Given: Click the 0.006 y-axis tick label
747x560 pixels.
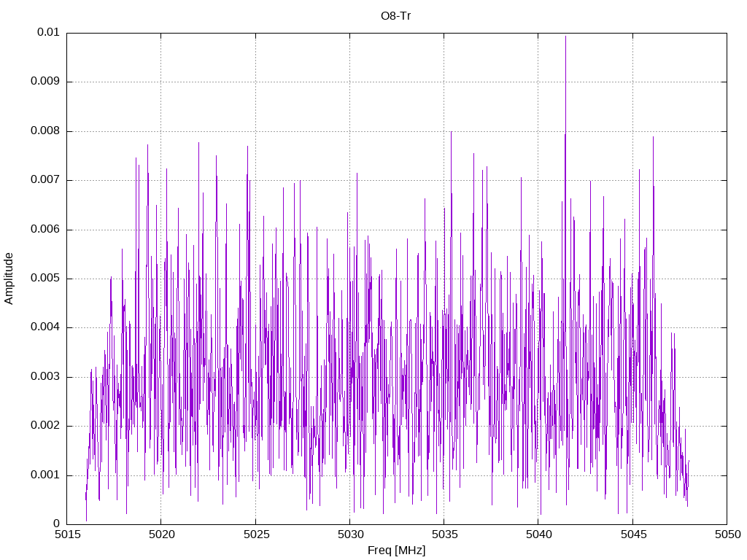Looking at the screenshot, I should 44,230.
